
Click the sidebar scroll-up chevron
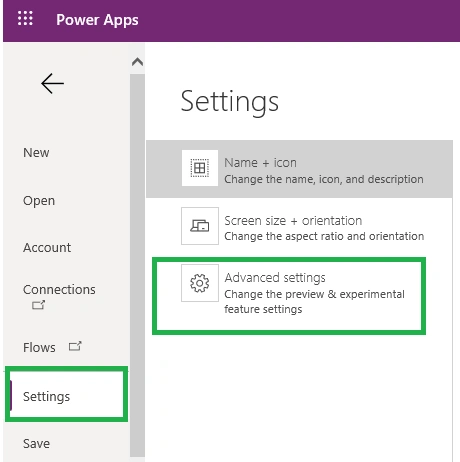point(137,62)
